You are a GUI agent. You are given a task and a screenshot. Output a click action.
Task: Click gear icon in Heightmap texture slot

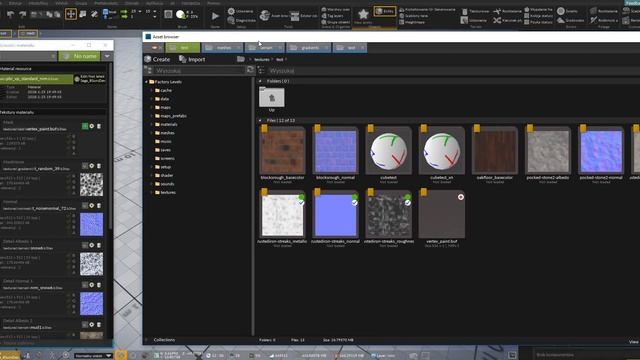[92, 166]
